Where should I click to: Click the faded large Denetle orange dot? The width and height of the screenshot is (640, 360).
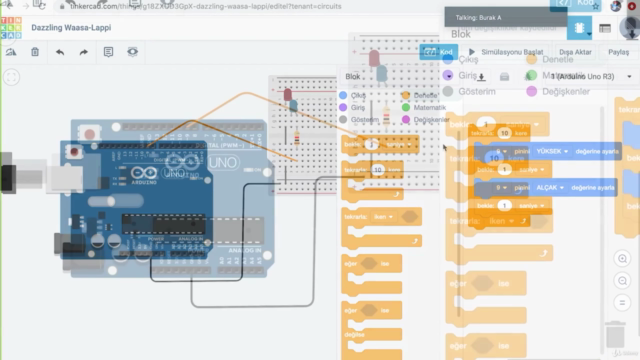531,60
